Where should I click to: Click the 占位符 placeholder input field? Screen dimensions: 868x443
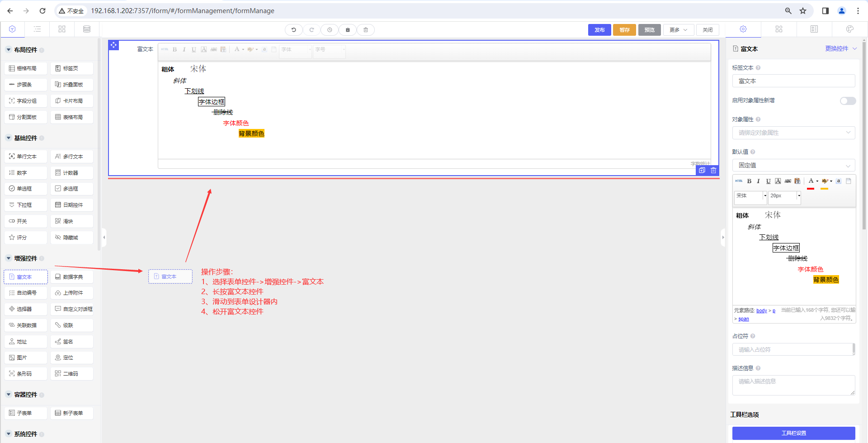click(x=792, y=349)
